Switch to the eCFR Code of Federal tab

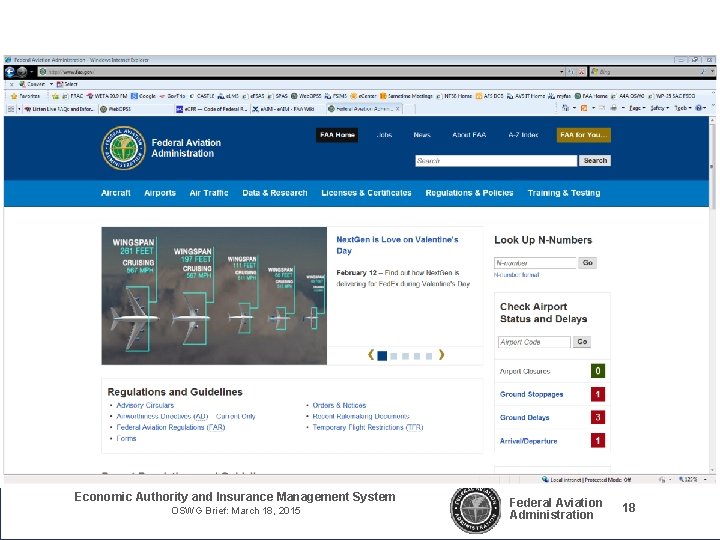(x=212, y=109)
